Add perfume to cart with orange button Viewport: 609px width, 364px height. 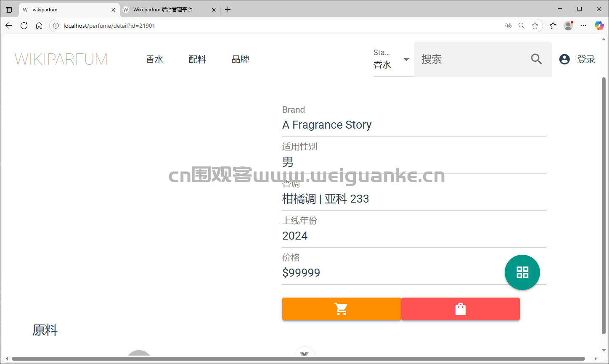tap(342, 309)
